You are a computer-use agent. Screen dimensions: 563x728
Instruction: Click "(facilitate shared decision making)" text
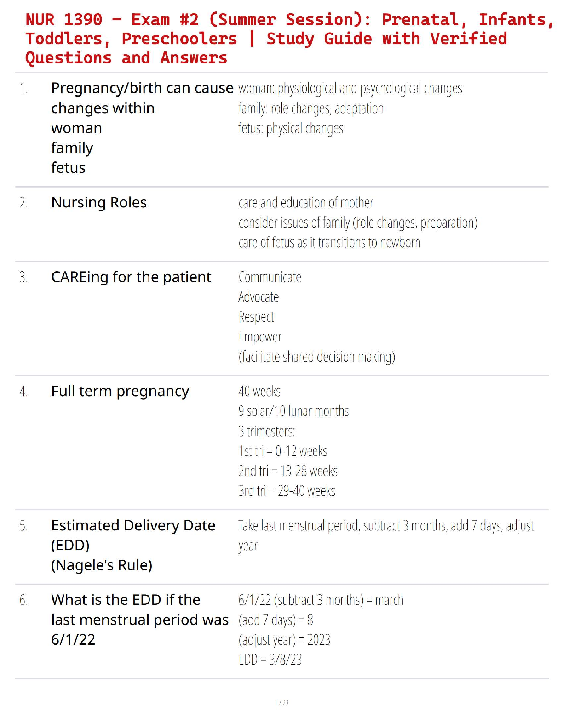tap(316, 357)
